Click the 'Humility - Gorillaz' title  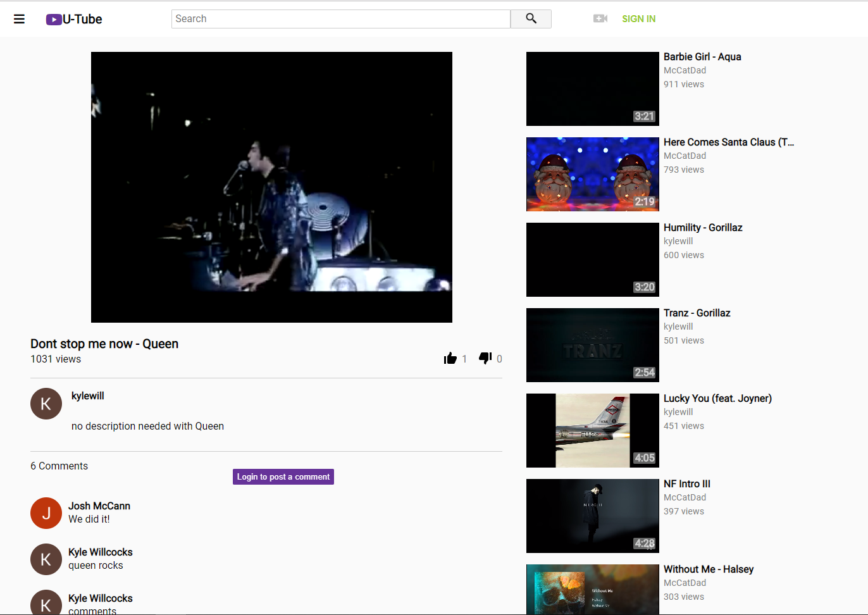(x=703, y=228)
